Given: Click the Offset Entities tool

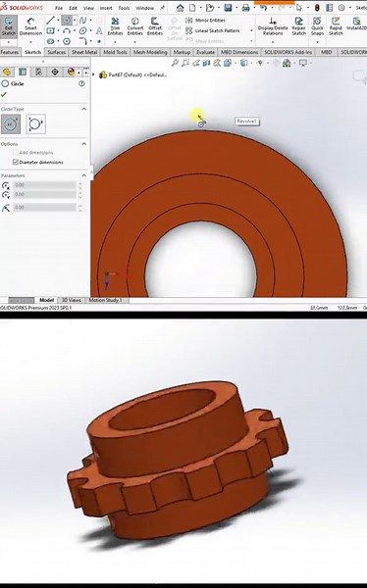Looking at the screenshot, I should point(154,26).
